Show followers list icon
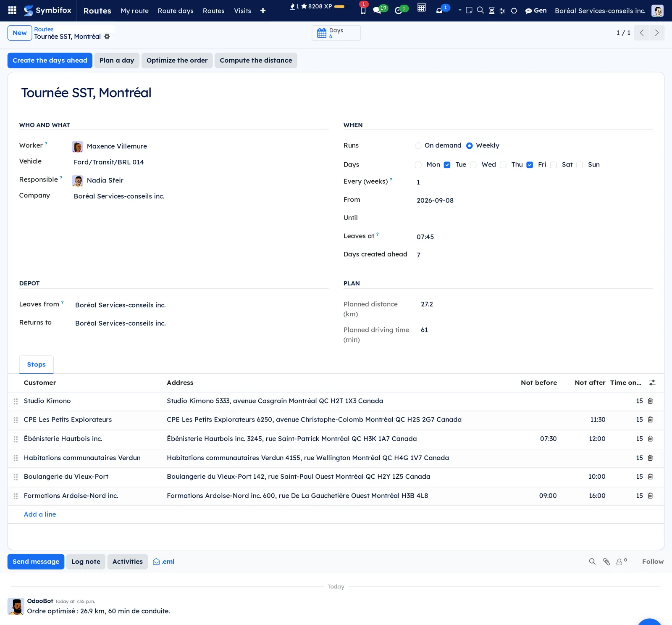The width and height of the screenshot is (672, 625). [x=621, y=562]
